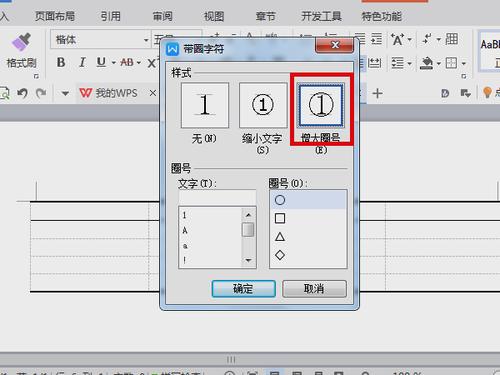Open quick access toolbar dropdown arrow
This screenshot has height=375, width=500.
[65, 93]
